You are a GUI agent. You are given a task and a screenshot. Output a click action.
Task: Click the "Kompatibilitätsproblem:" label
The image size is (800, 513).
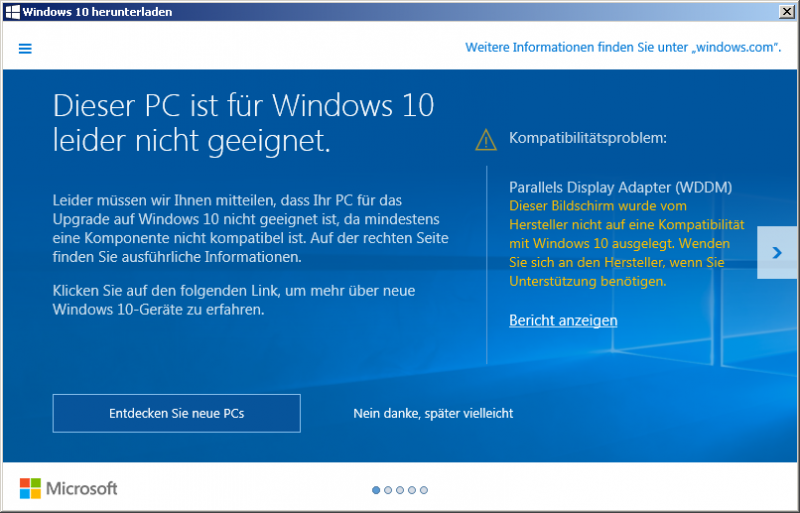click(x=588, y=138)
